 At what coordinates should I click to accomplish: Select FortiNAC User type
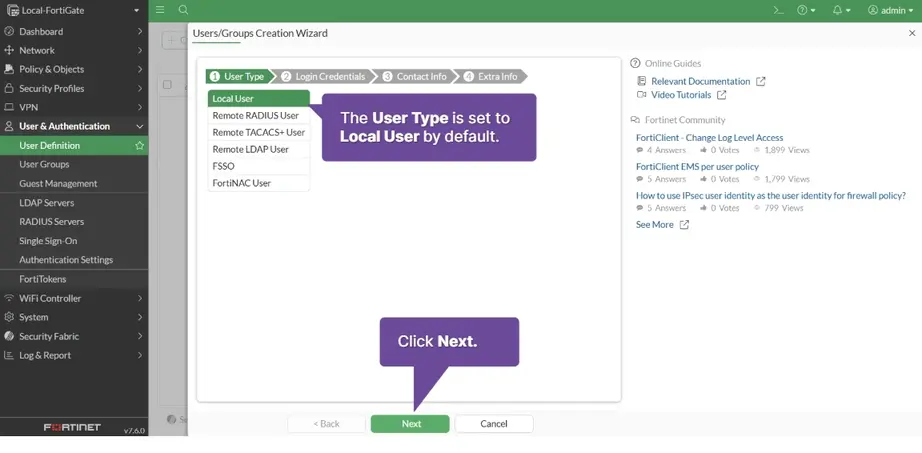pyautogui.click(x=259, y=183)
